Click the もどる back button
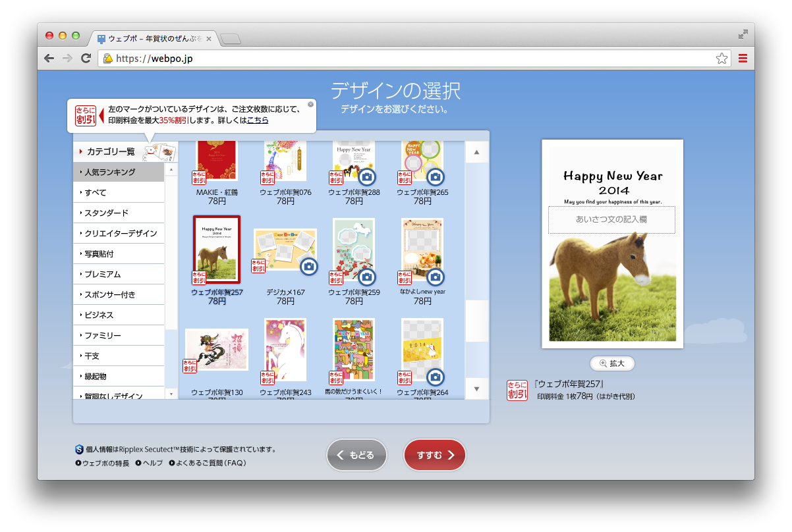The height and width of the screenshot is (532, 792). point(356,455)
